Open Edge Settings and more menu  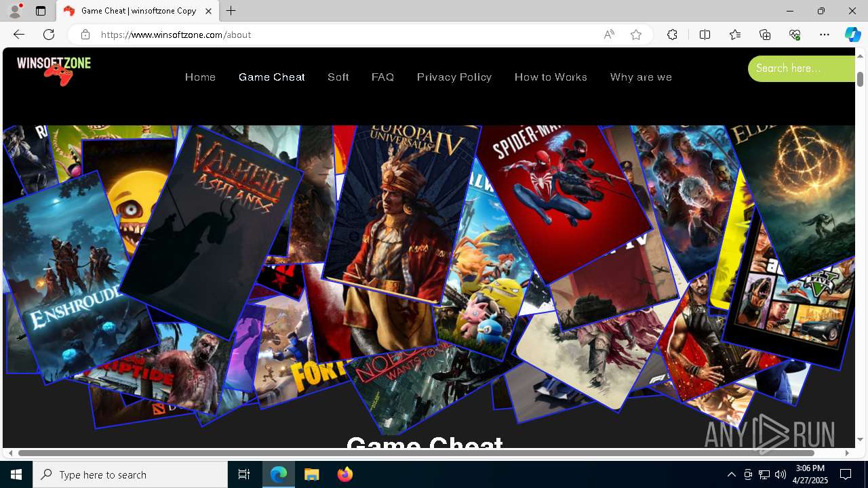tap(825, 35)
